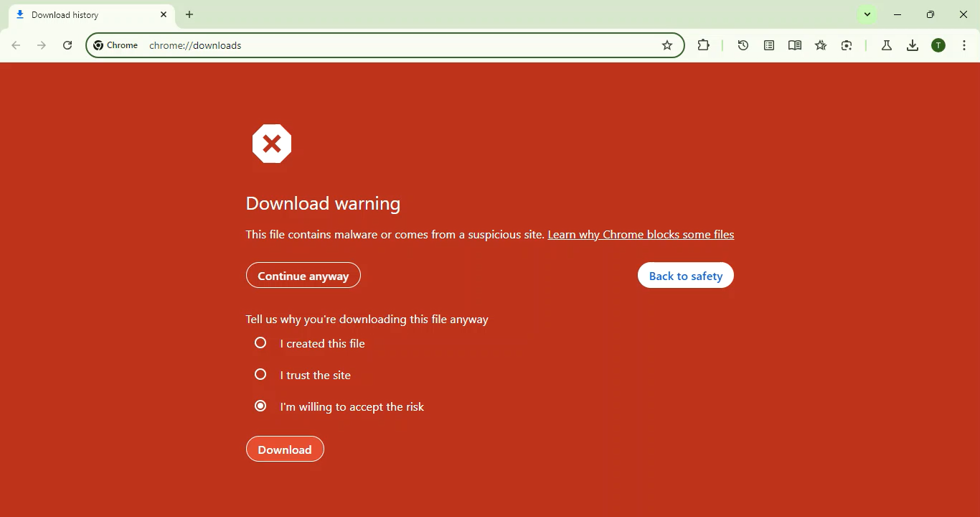Image resolution: width=980 pixels, height=517 pixels.
Task: Open the History clock icon in toolbar
Action: coord(743,45)
